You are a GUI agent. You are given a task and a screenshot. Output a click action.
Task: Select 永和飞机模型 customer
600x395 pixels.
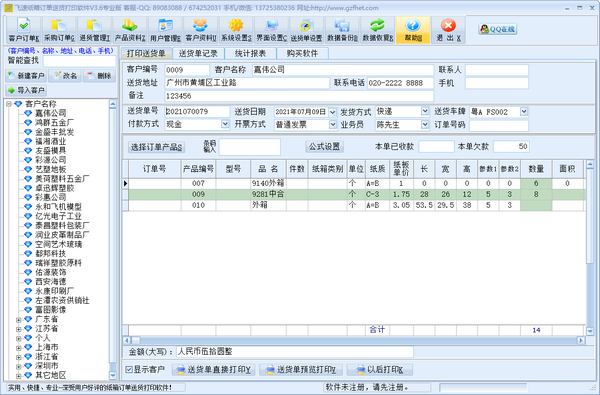tap(59, 207)
